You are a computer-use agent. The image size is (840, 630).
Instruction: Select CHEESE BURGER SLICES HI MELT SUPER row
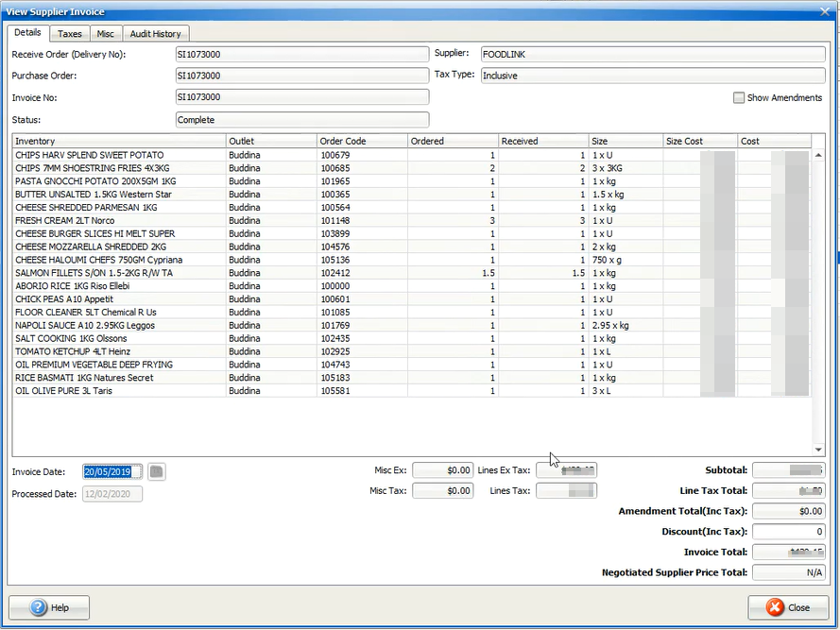click(411, 233)
